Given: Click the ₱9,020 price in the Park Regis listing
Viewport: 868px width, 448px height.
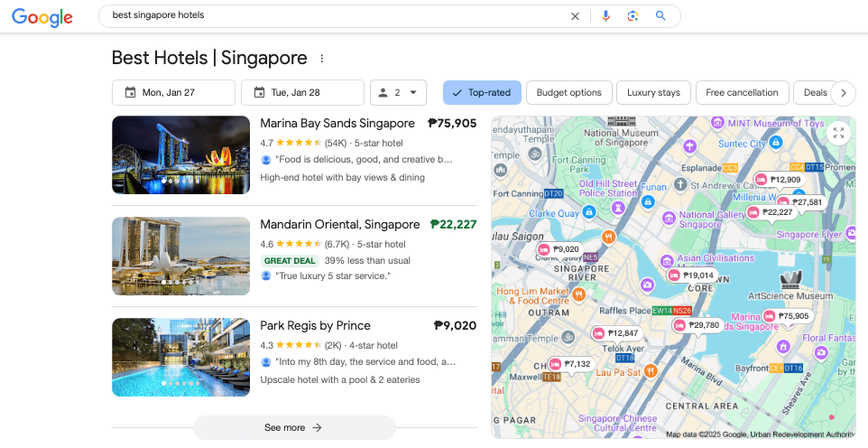Looking at the screenshot, I should pyautogui.click(x=455, y=325).
